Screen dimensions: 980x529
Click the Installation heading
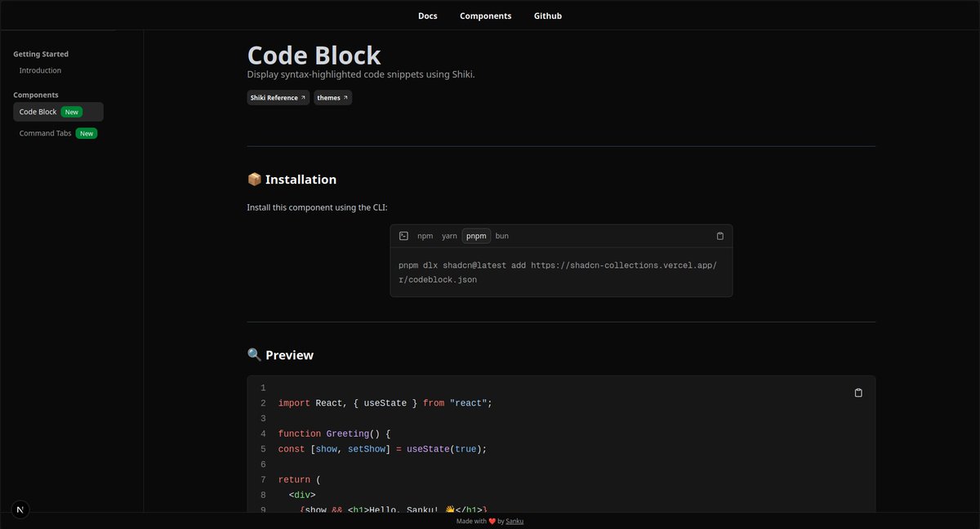point(292,180)
